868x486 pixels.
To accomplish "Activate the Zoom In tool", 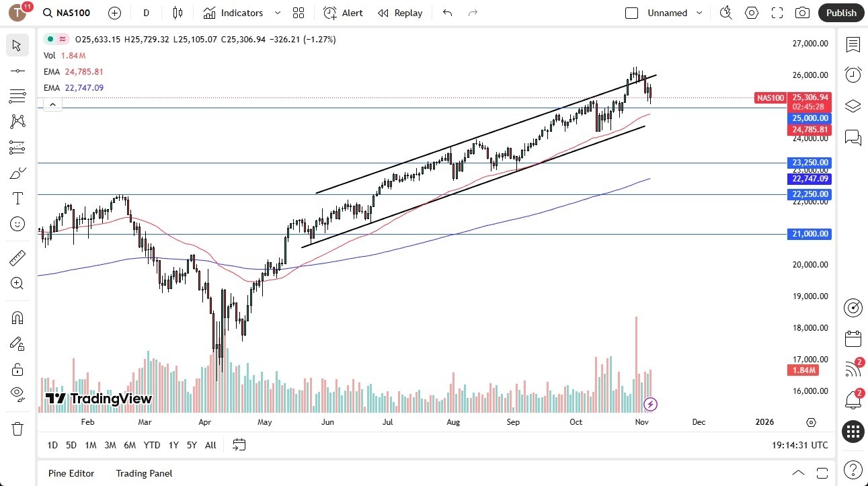I will click(17, 283).
